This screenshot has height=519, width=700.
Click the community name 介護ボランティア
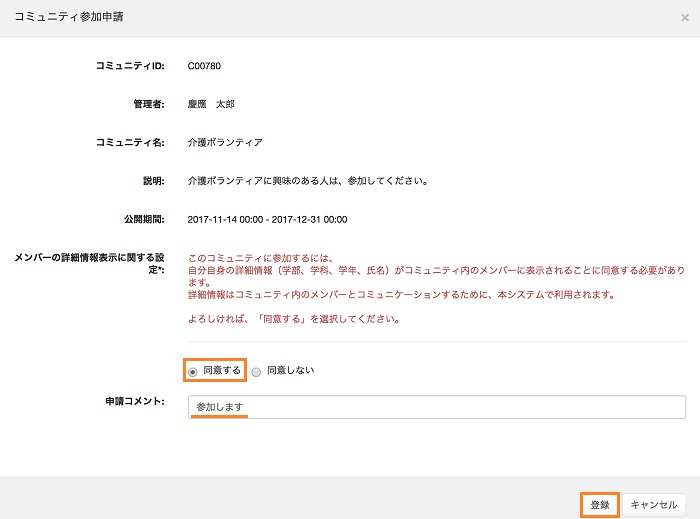pyautogui.click(x=225, y=142)
